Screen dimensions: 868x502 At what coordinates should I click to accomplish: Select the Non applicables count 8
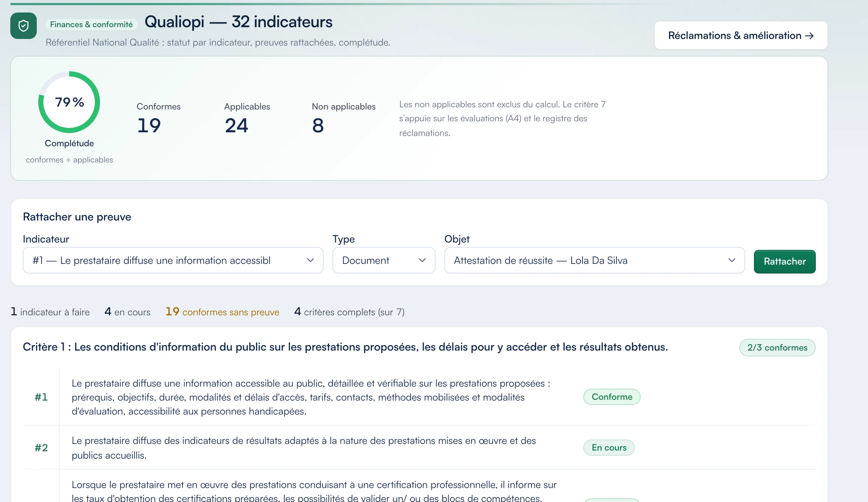[x=318, y=125]
